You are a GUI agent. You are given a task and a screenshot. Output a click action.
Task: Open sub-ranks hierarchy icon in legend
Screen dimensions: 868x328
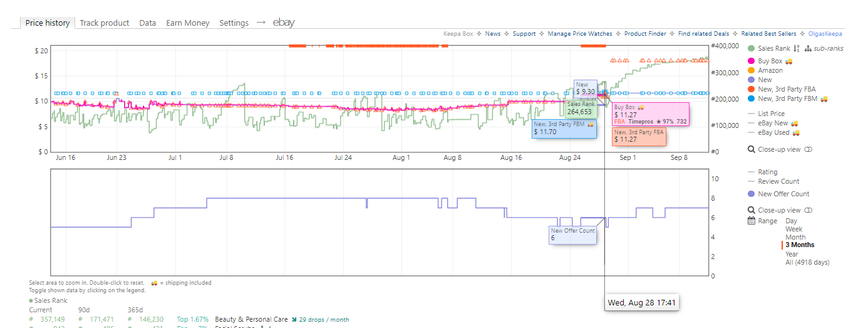click(808, 48)
